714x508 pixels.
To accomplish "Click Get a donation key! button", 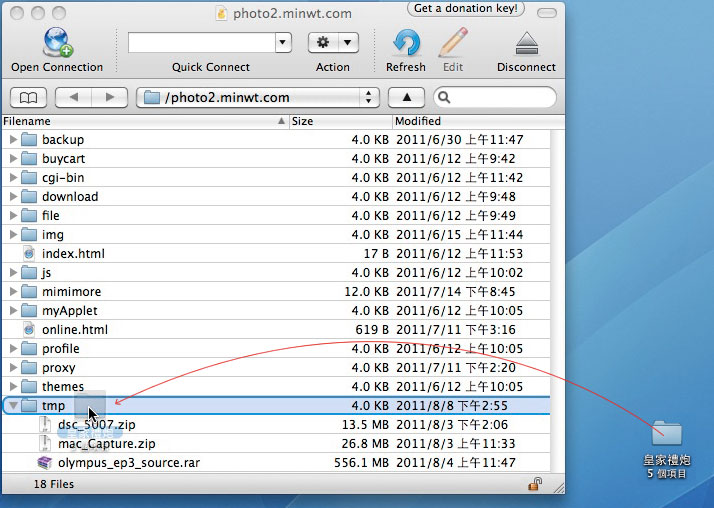I will pyautogui.click(x=466, y=9).
